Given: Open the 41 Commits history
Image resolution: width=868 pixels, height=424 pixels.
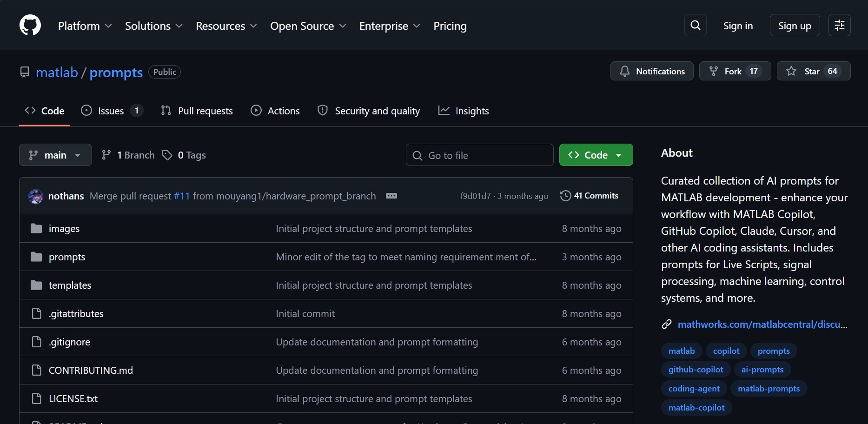Looking at the screenshot, I should (589, 196).
